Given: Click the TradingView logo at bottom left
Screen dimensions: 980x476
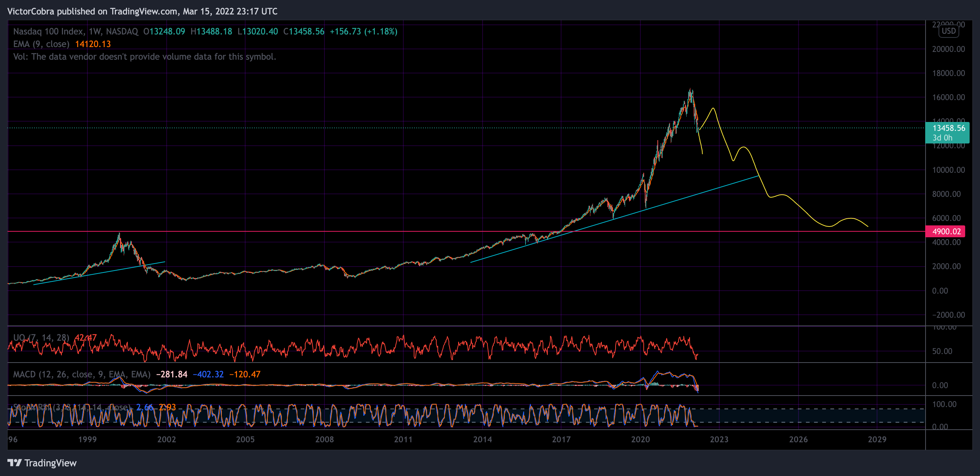Looking at the screenshot, I should (42, 463).
